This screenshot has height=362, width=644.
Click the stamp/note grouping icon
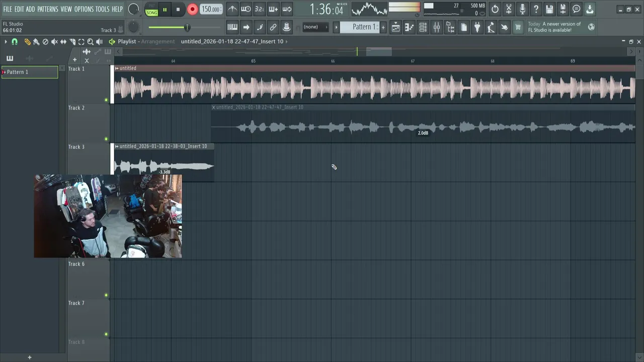click(286, 27)
